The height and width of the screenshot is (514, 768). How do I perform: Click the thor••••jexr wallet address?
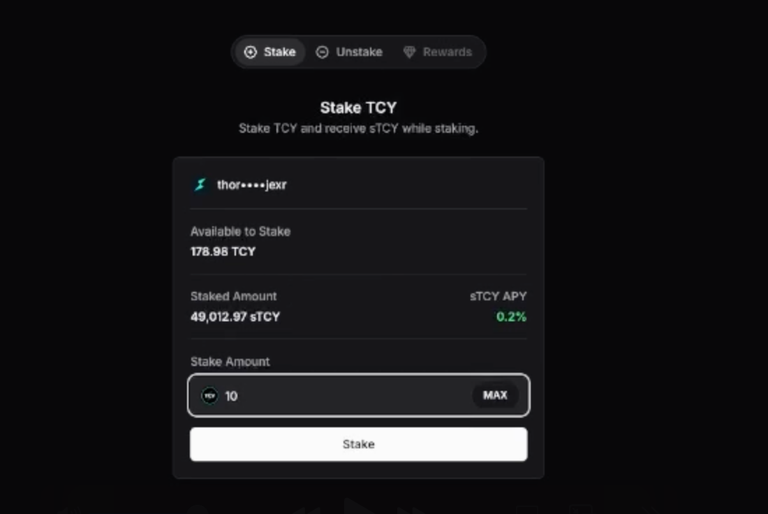[x=252, y=185]
